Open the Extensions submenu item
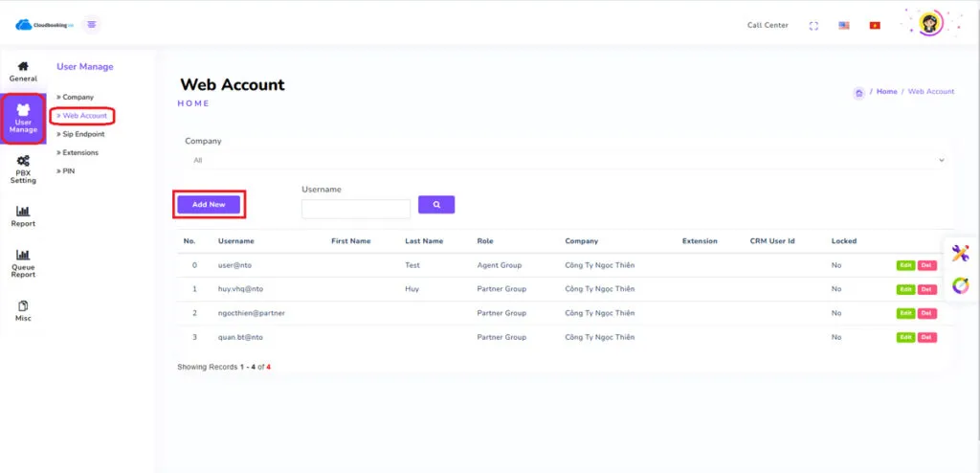The width and height of the screenshot is (980, 473). (x=79, y=152)
